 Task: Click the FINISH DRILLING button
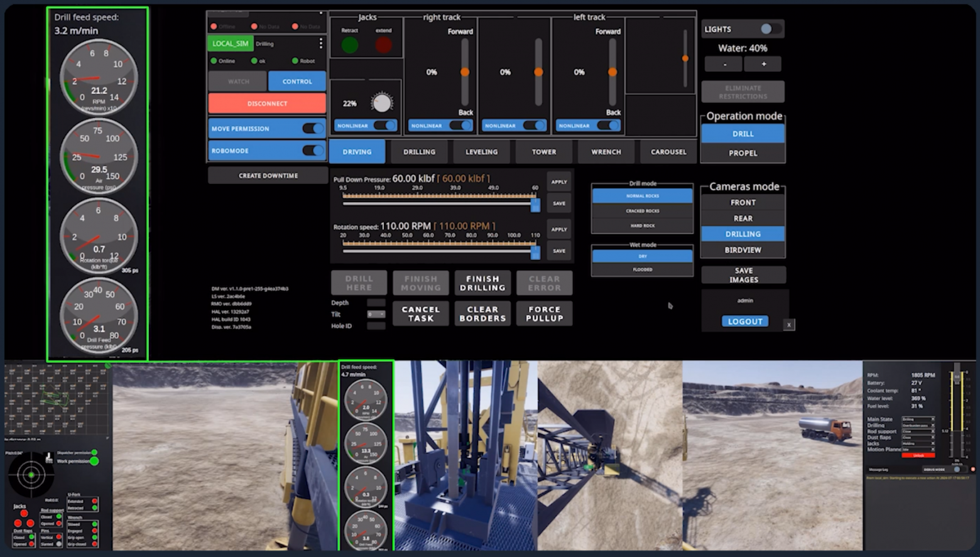click(x=482, y=283)
